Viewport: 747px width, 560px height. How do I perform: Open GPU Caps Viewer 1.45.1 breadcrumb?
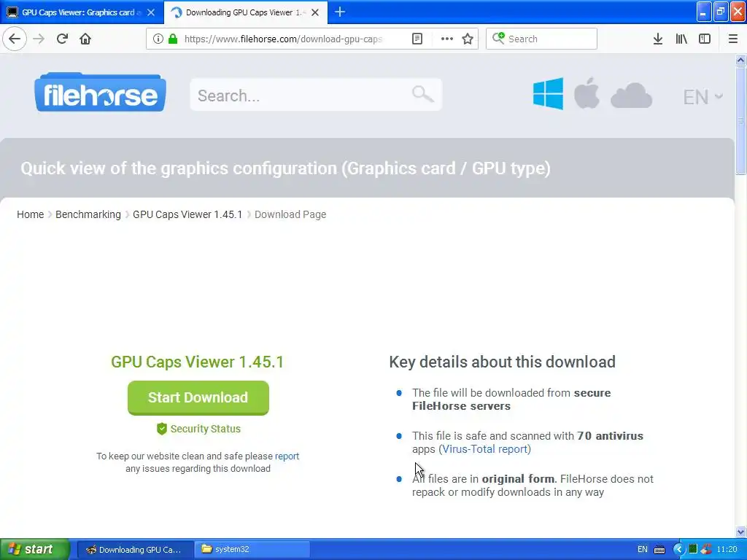point(187,214)
